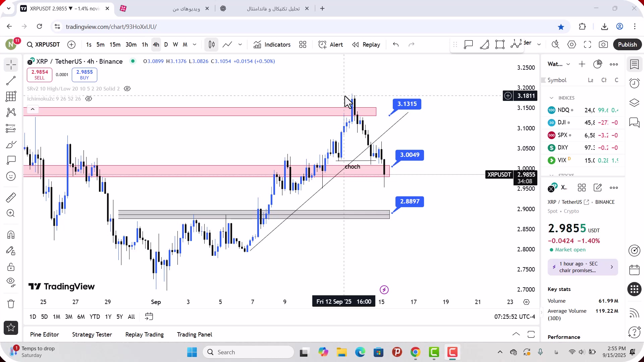Select the text annotation tool
Screen dimensions: 644x362
point(11,160)
